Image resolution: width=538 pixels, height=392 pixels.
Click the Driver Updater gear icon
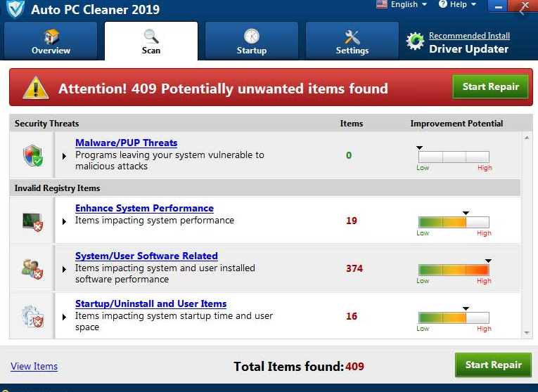tap(415, 41)
